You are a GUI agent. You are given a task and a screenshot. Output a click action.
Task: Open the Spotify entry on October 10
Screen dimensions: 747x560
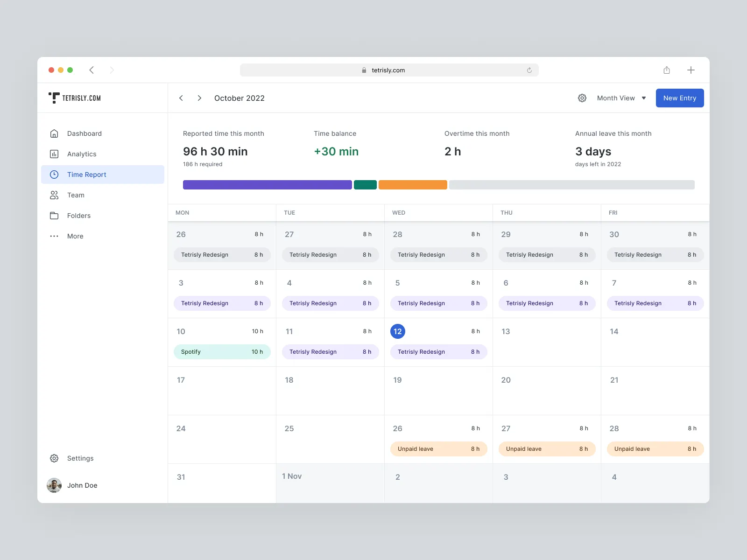pos(222,352)
